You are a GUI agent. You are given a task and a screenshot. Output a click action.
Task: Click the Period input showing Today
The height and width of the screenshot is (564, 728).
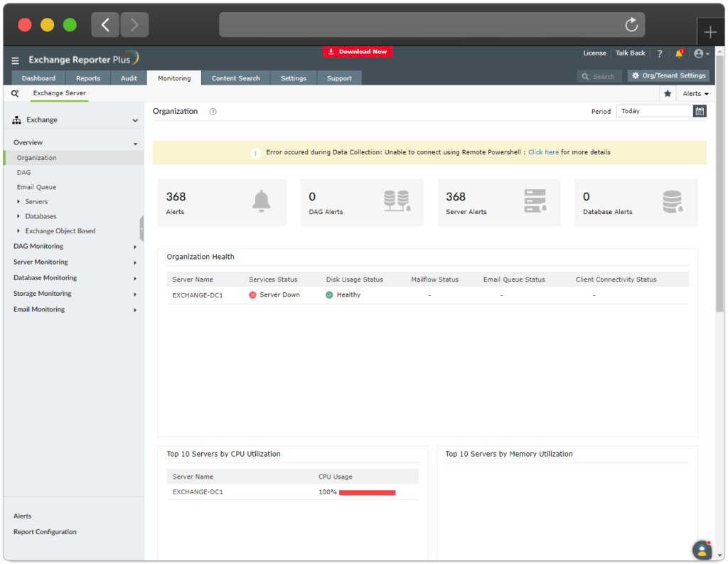point(655,111)
